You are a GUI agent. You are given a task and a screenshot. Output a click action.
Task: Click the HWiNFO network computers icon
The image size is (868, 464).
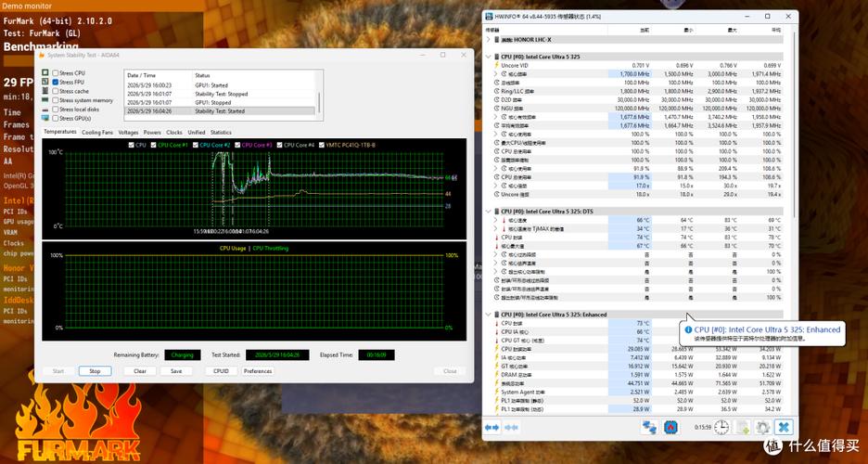[649, 427]
